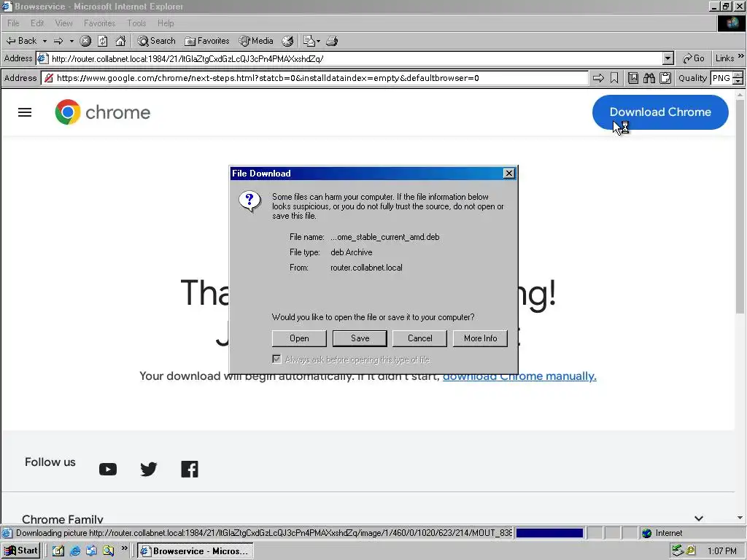This screenshot has width=747, height=560.
Task: Open the Twitter icon under Follow us
Action: (x=149, y=470)
